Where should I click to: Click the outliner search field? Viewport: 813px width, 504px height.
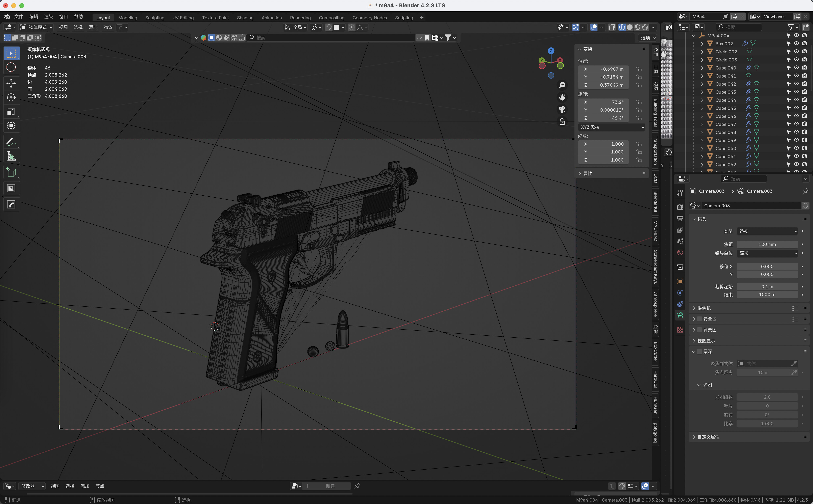click(739, 27)
